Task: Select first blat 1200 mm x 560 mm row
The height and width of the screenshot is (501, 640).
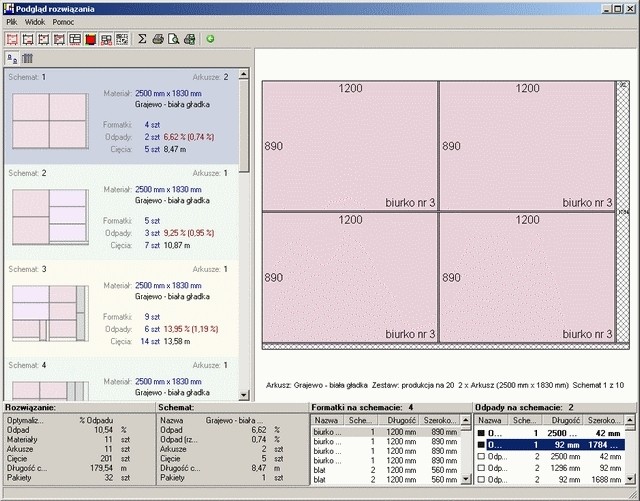Action: point(386,470)
